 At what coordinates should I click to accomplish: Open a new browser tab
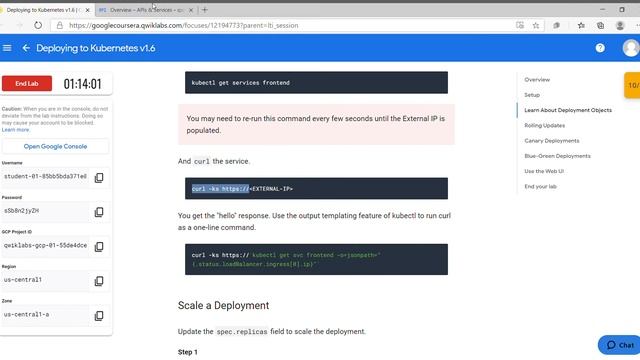205,10
